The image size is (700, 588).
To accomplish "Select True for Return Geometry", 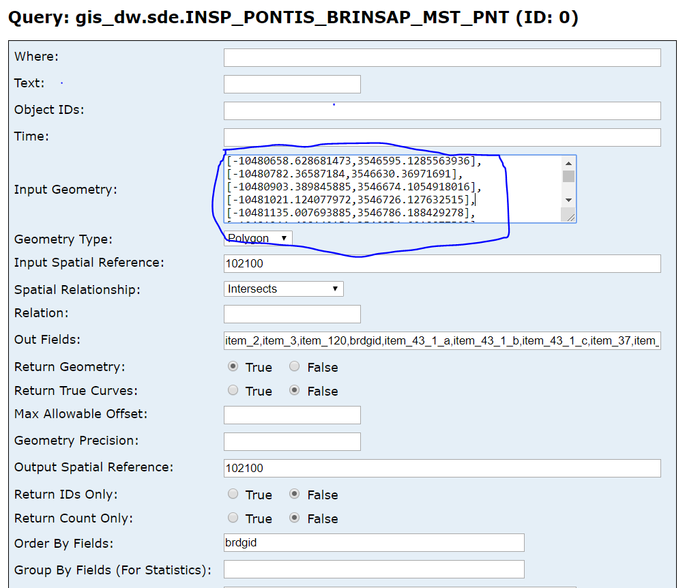I will coord(233,366).
